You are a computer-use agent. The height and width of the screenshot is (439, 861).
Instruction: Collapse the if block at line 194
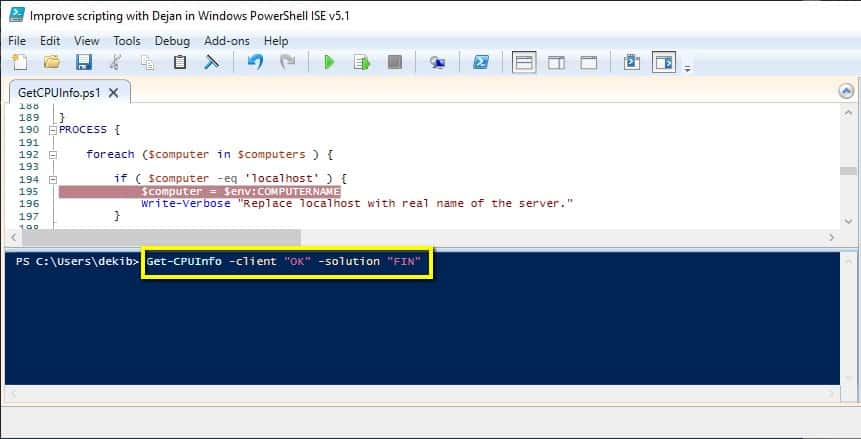click(53, 179)
